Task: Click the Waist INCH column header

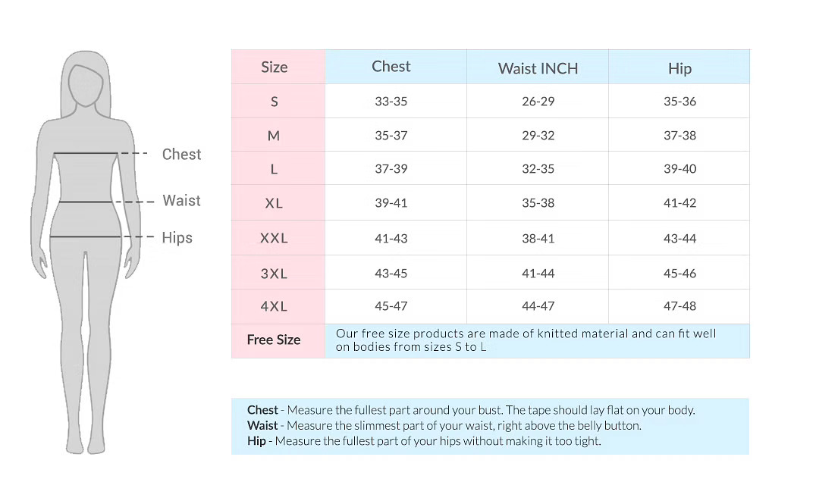Action: pos(538,68)
